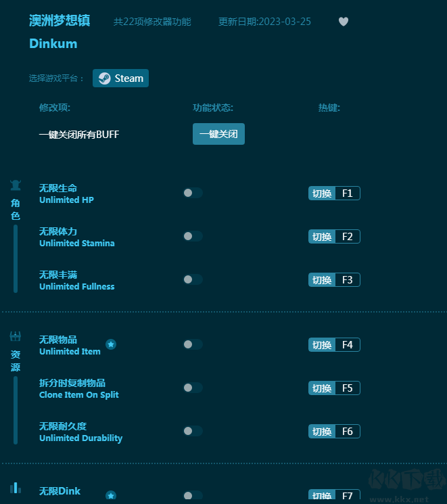Click the 无限耐久度 Unlimited Durability label
447x504 pixels.
point(80,432)
